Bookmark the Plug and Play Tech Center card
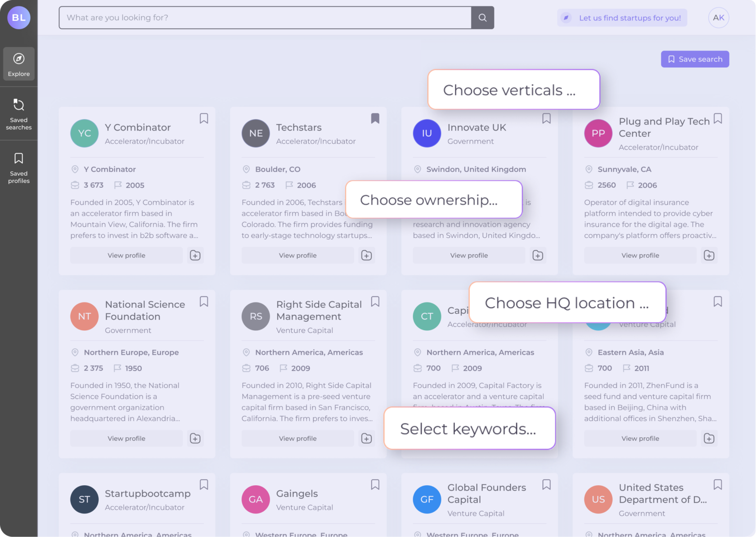This screenshot has height=537, width=756. 718,118
